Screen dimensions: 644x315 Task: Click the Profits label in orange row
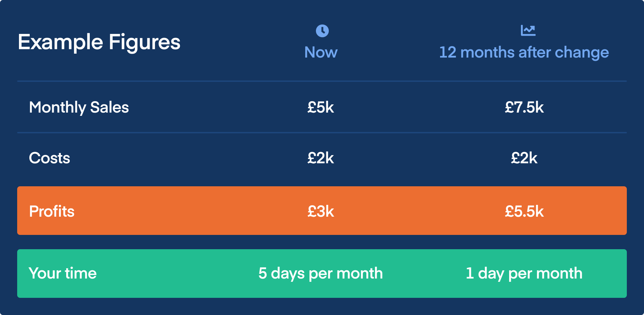pos(52,211)
